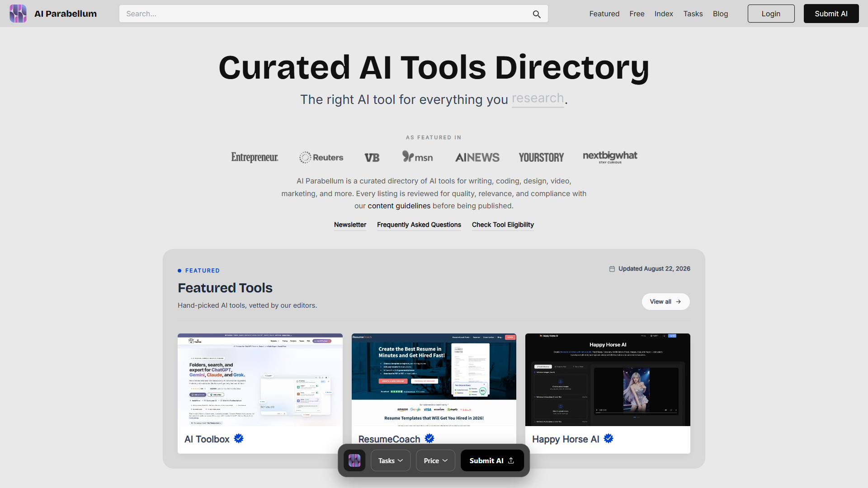Screen dimensions: 868x488
Task: Click the YOURSTORY logo
Action: [541, 158]
